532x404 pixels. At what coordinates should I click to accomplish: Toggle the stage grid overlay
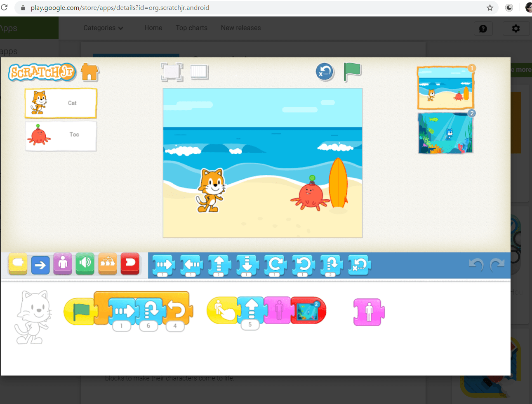[199, 72]
